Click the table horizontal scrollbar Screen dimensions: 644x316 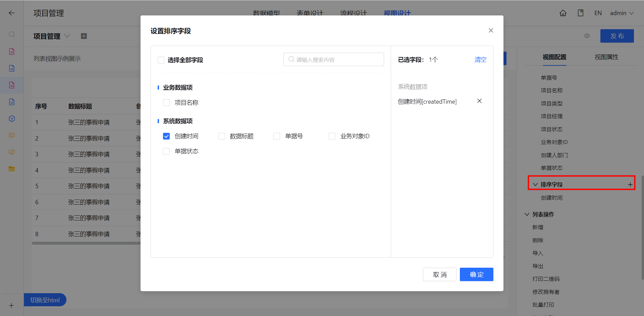[x=86, y=243]
